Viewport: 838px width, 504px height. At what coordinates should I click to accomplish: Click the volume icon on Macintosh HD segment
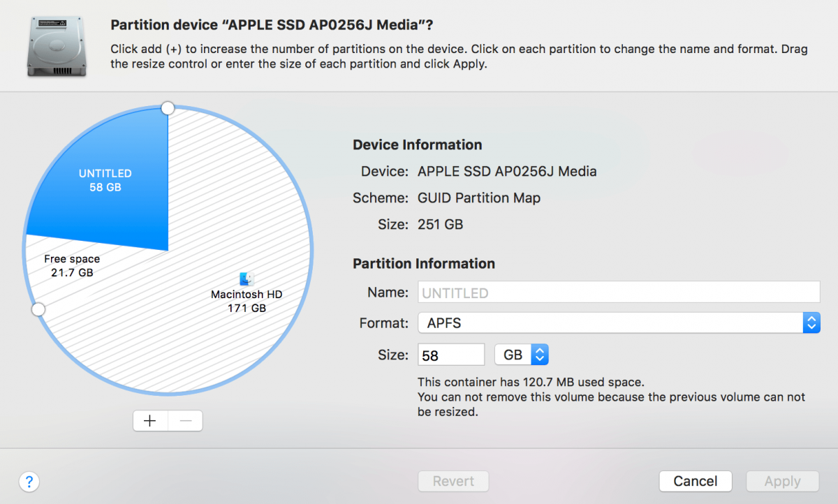pos(245,278)
